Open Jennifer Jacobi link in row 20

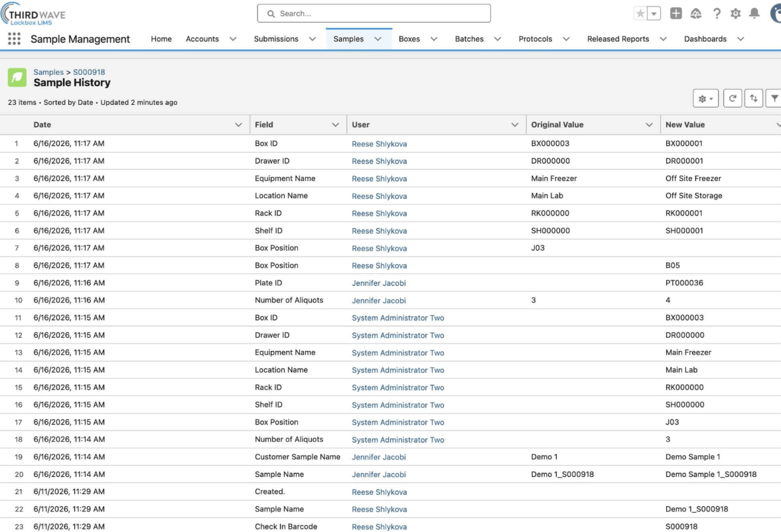click(378, 475)
